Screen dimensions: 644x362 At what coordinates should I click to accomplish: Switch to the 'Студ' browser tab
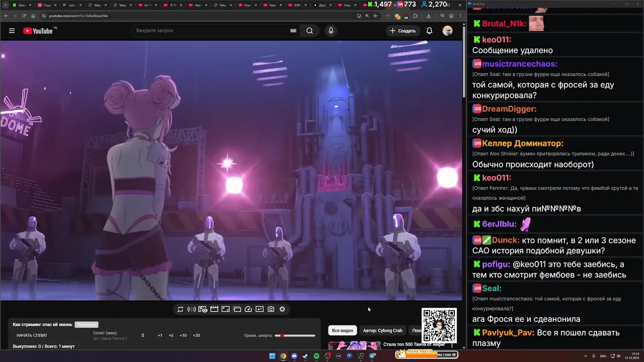point(47,5)
